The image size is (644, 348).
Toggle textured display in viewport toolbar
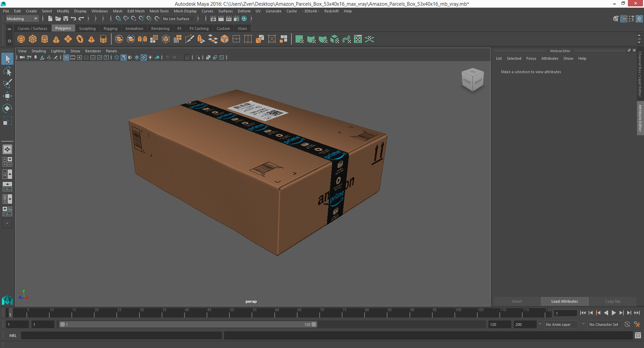coord(144,57)
